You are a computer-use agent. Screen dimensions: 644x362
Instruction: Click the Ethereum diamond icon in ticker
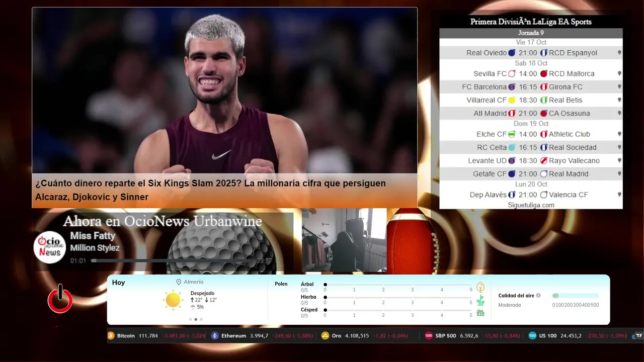(x=215, y=335)
